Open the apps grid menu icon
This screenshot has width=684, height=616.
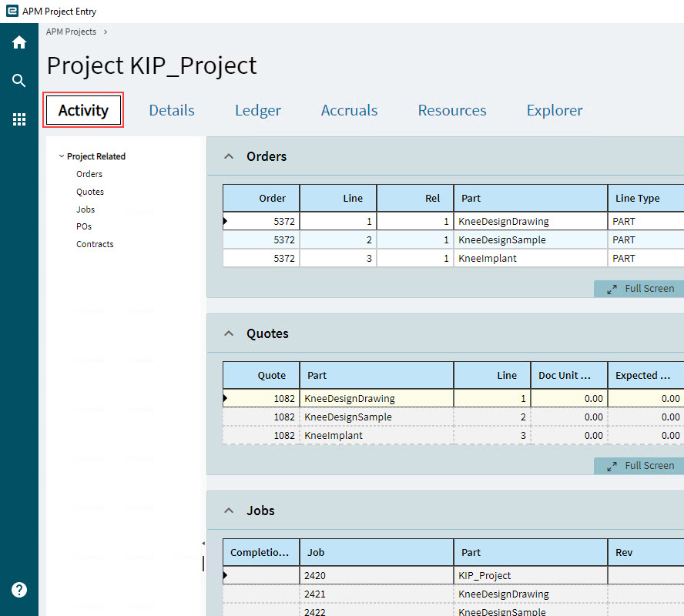tap(18, 119)
